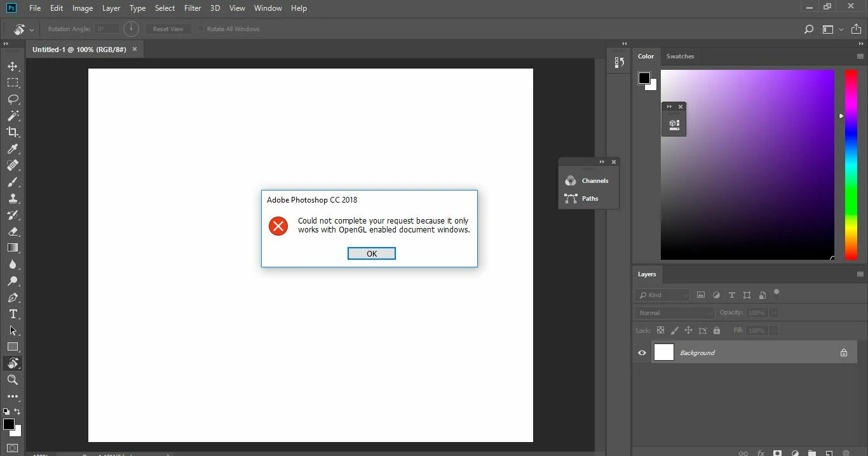
Task: Select the Crop tool
Action: click(13, 132)
